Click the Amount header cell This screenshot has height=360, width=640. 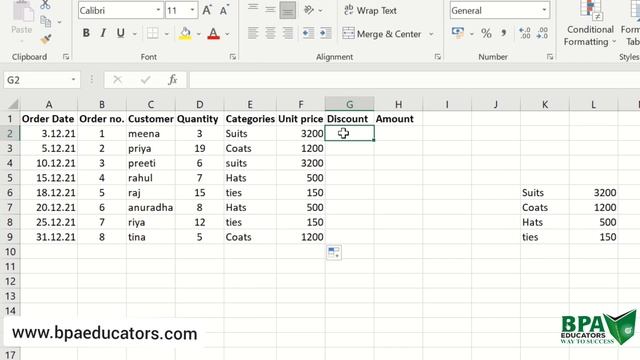click(398, 119)
